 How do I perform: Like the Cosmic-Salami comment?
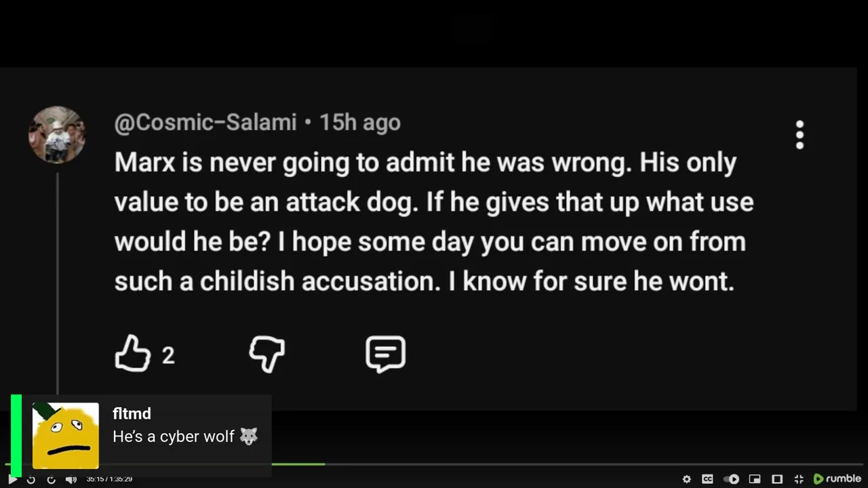pos(132,354)
